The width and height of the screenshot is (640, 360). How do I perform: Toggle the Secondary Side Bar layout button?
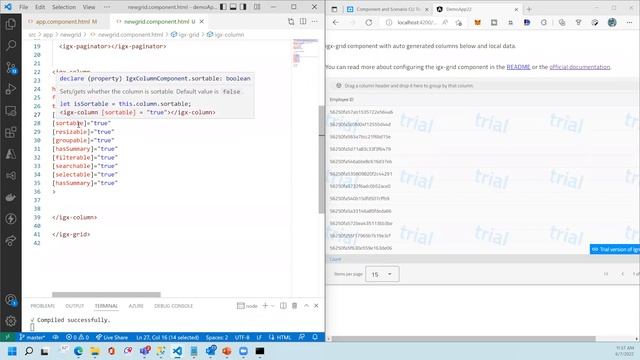[x=243, y=7]
